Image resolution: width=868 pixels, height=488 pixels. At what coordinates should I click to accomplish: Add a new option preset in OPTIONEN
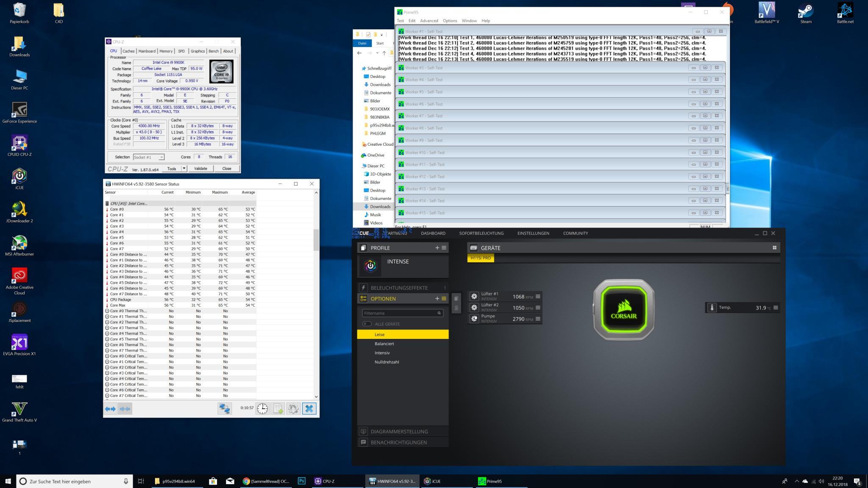(x=437, y=299)
